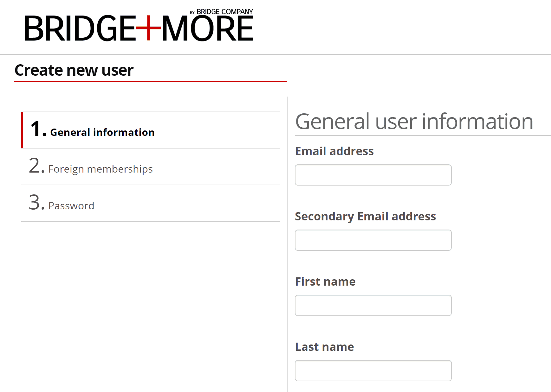Click into the Last name field
Image resolution: width=551 pixels, height=392 pixels.
(x=373, y=370)
